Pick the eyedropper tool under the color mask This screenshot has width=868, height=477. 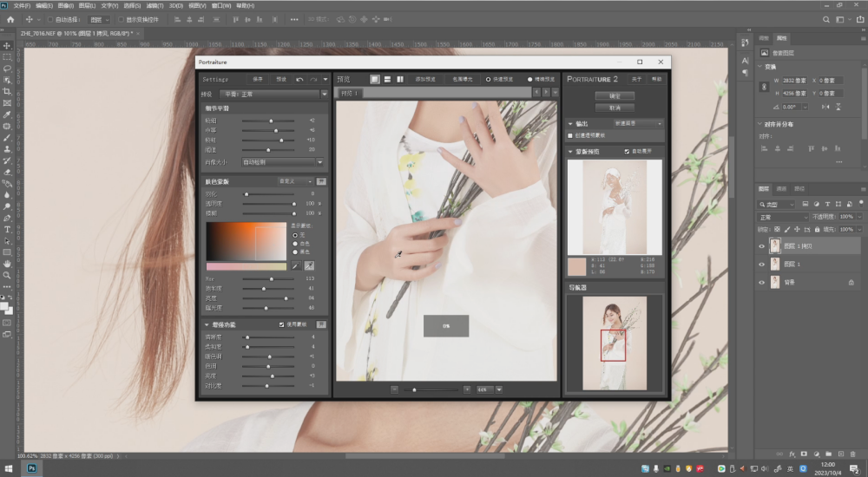pos(295,265)
